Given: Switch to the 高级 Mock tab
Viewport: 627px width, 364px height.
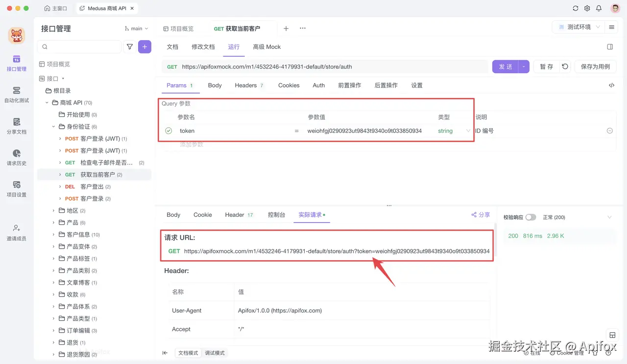Looking at the screenshot, I should click(266, 46).
